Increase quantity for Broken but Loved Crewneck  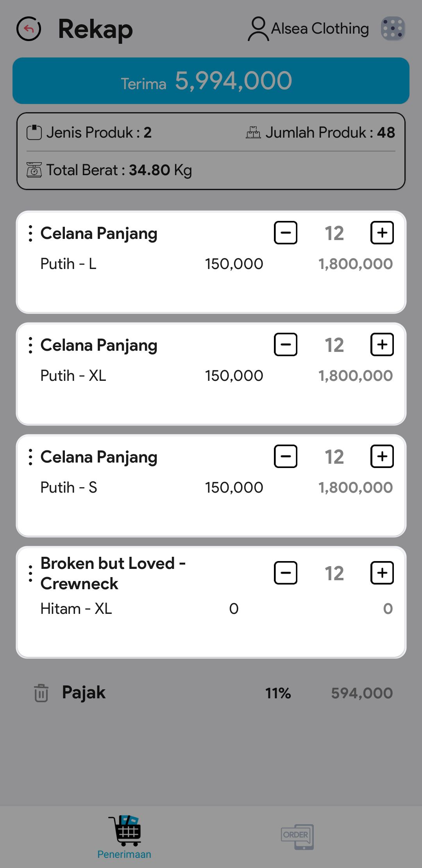pos(382,573)
